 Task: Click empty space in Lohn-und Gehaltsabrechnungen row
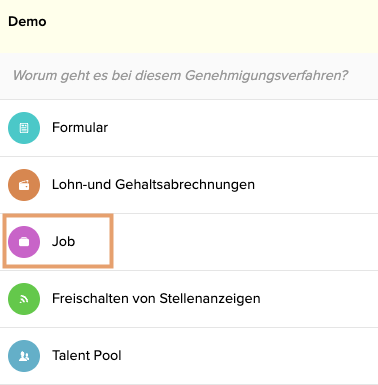click(317, 185)
